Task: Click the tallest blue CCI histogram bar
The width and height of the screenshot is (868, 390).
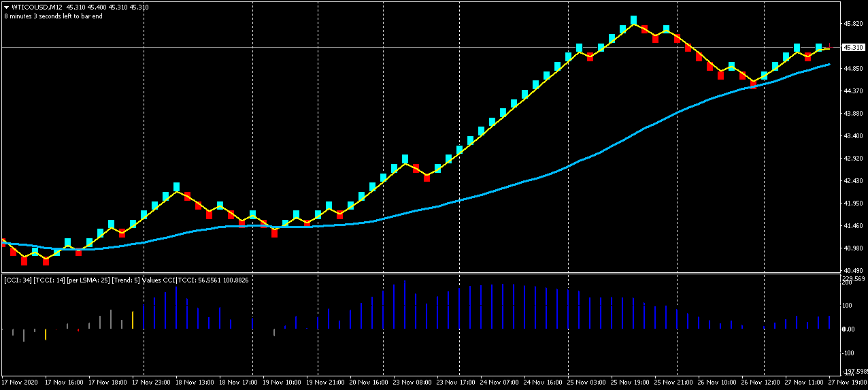Action: coord(405,304)
